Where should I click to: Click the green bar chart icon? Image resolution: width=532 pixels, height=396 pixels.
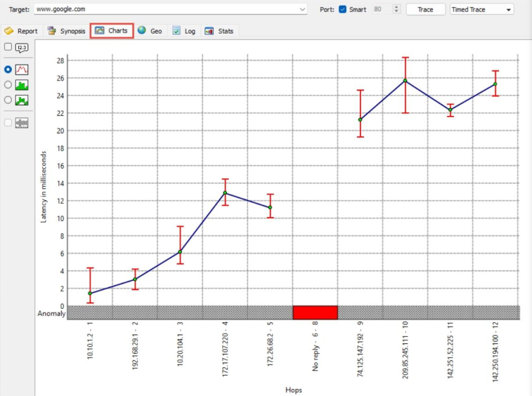click(22, 85)
